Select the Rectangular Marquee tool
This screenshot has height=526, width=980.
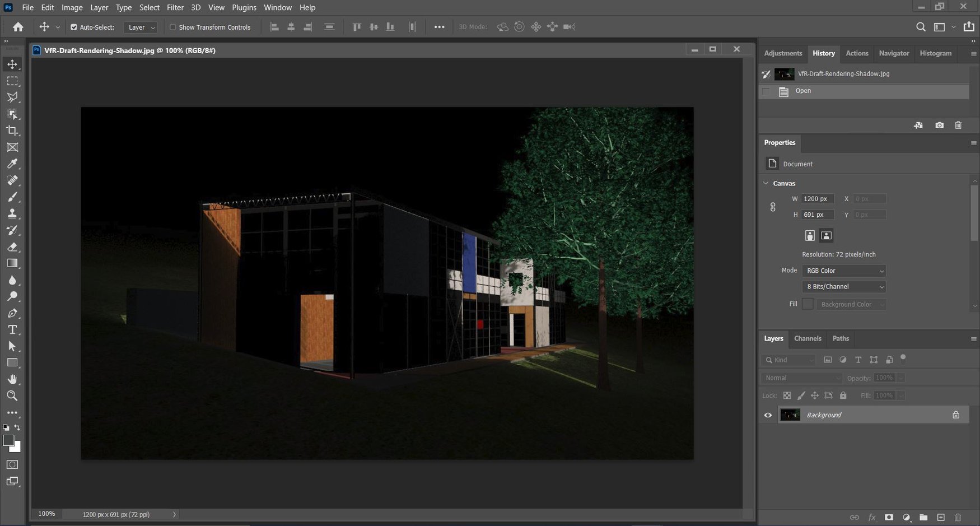[12, 81]
